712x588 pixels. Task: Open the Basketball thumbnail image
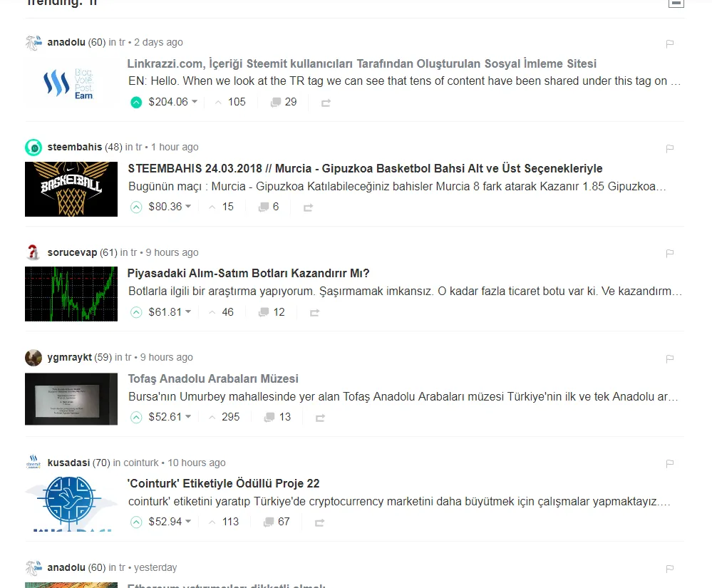[x=71, y=189]
